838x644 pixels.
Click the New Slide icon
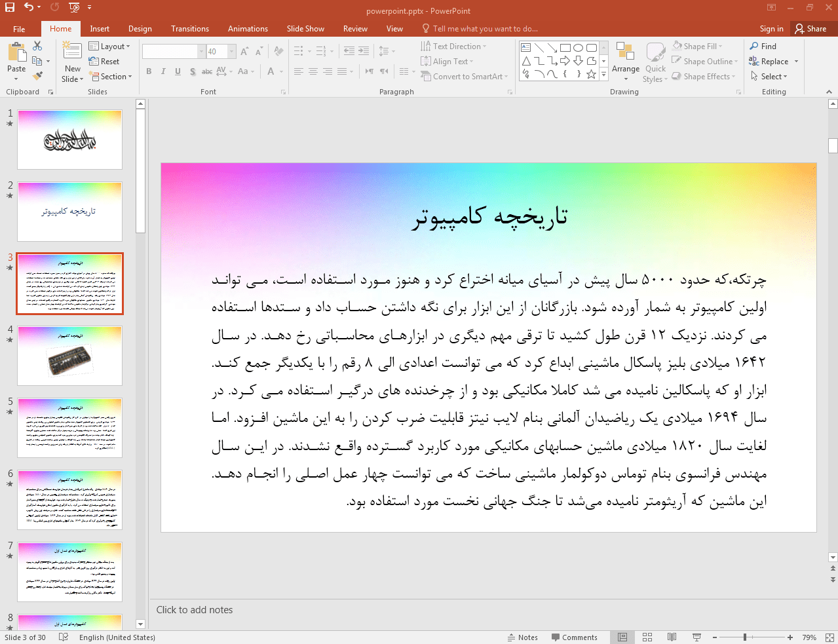click(72, 52)
